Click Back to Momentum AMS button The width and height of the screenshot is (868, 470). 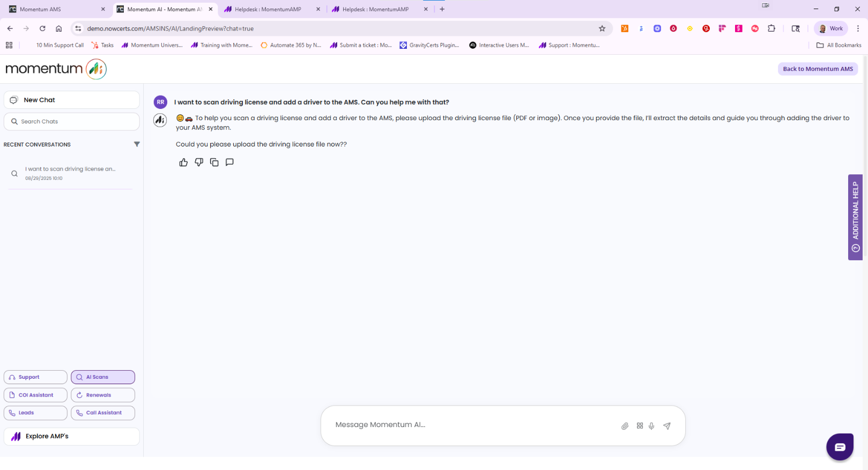[818, 69]
